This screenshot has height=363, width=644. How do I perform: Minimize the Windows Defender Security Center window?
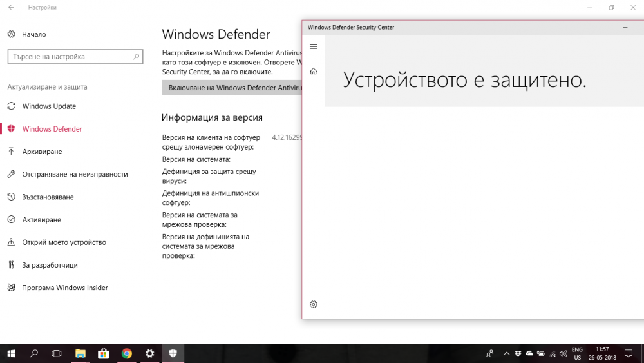pos(625,28)
